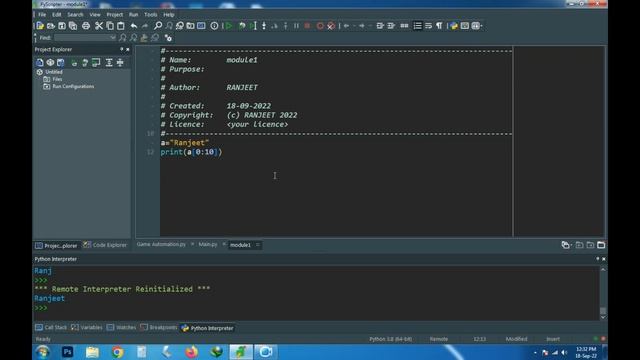The image size is (640, 360).
Task: Open the Browse Forward history dropdown arrow
Action: (x=370, y=26)
